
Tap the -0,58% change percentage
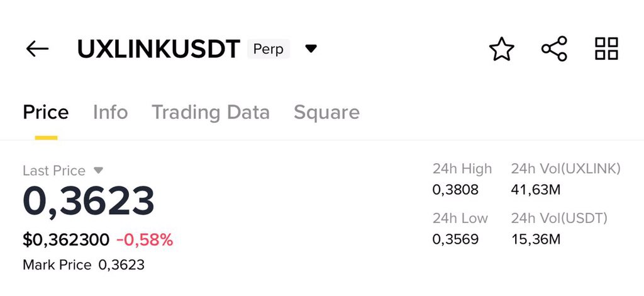(145, 240)
